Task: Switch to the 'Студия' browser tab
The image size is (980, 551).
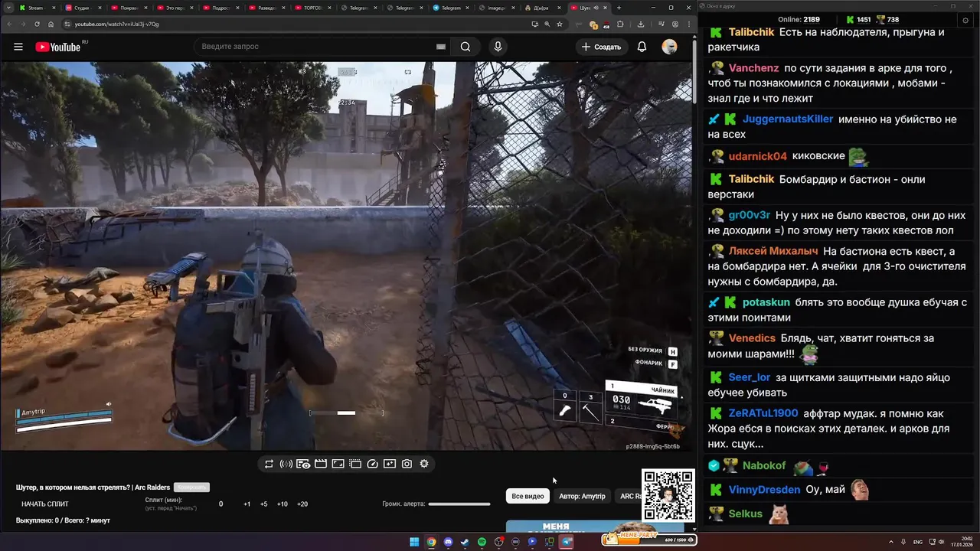Action: [81, 8]
